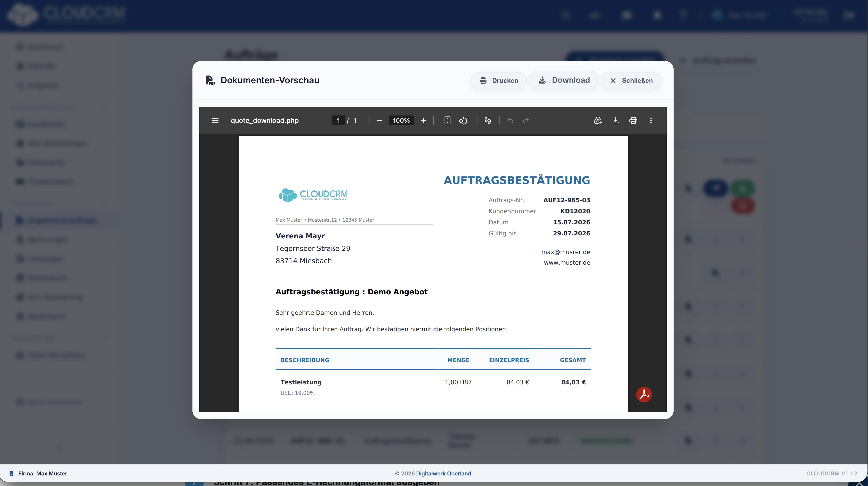
Task: Click the AUFTRAGSBESTÄTIGUNG heading
Action: (x=517, y=180)
